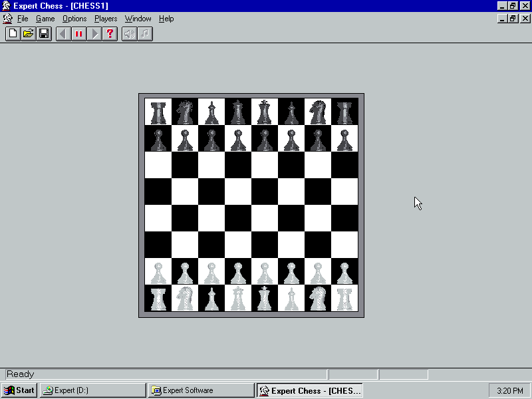
Task: Switch to Expert (D:) taskbar window
Action: (x=92, y=390)
